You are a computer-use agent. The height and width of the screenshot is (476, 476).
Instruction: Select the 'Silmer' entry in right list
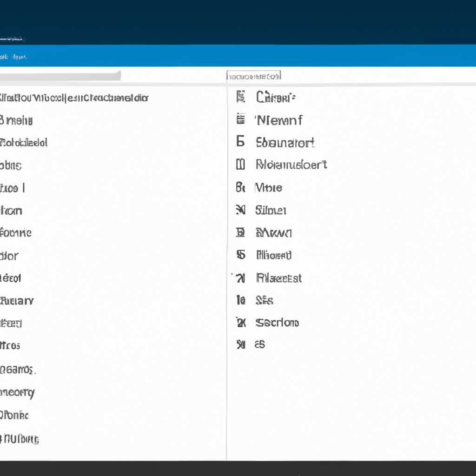(x=271, y=210)
